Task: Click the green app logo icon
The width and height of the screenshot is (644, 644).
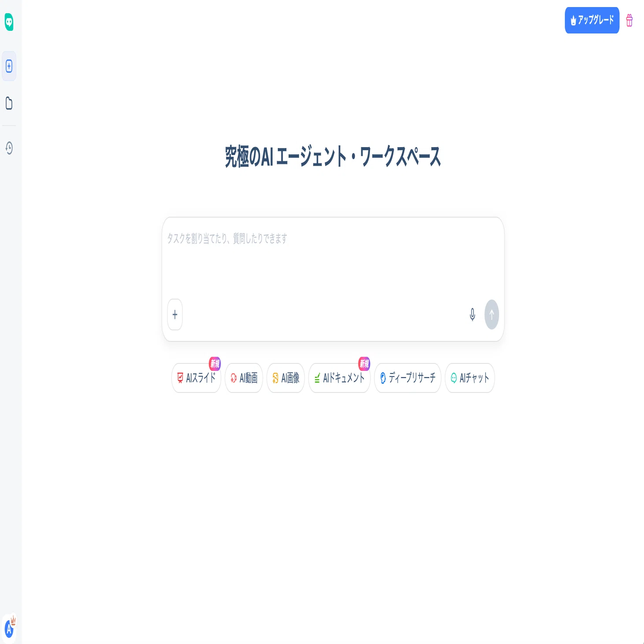Action: tap(9, 22)
